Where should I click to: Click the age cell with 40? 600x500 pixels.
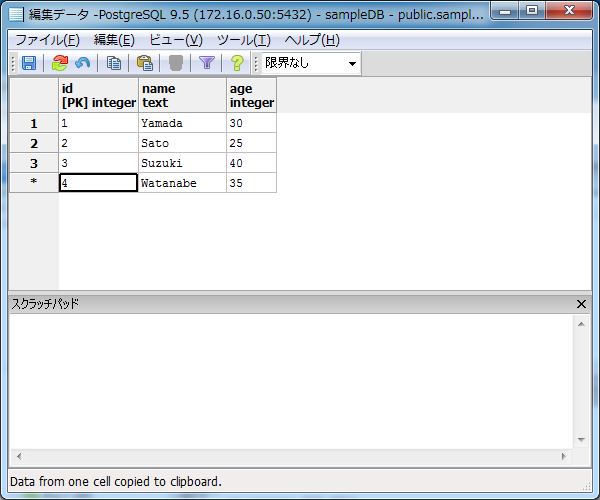(251, 163)
